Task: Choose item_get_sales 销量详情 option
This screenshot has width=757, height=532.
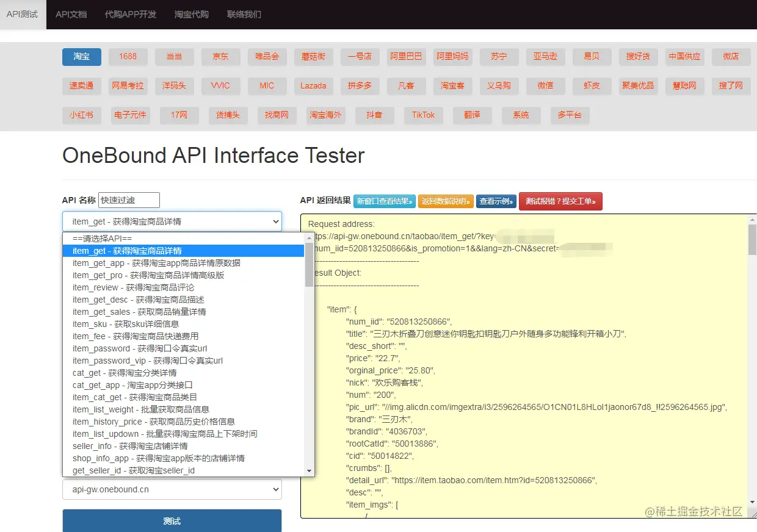Action: (184, 312)
